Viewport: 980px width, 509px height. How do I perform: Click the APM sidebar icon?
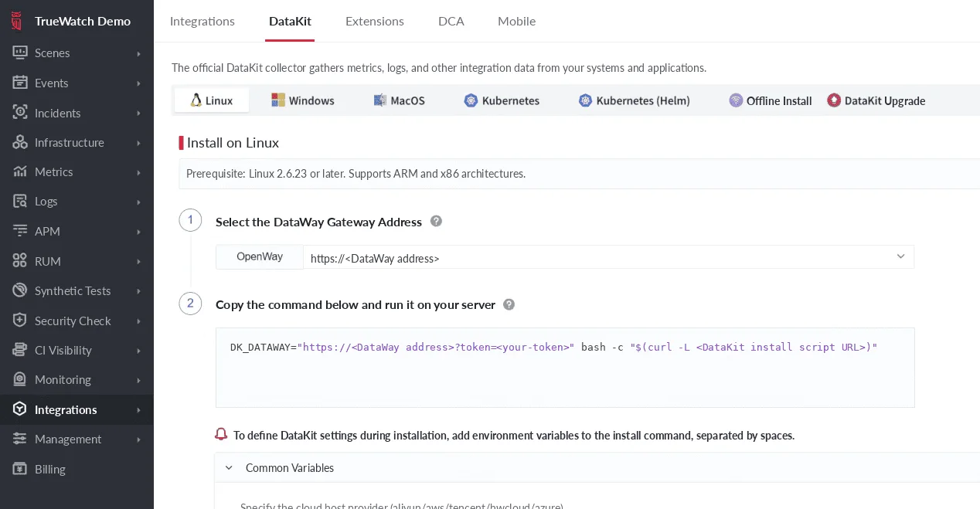coord(20,231)
